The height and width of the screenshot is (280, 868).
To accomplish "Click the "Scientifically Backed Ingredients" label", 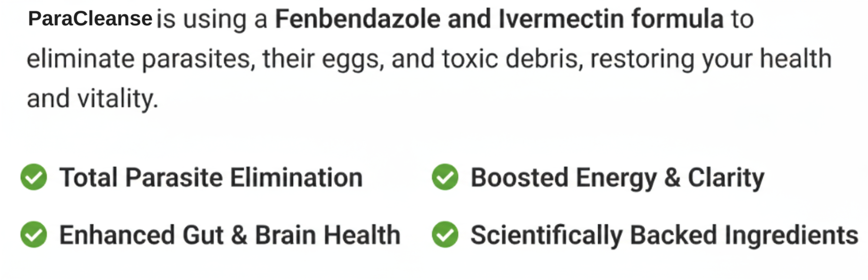I will [x=664, y=235].
